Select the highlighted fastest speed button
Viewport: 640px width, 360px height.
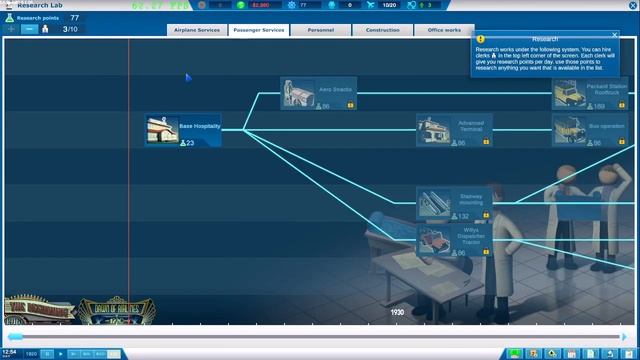click(114, 354)
